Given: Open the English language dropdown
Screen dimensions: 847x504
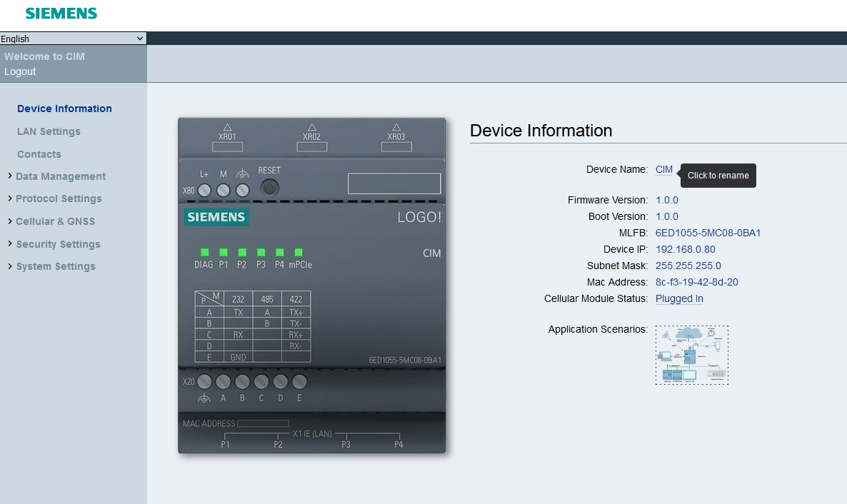Looking at the screenshot, I should [x=73, y=39].
